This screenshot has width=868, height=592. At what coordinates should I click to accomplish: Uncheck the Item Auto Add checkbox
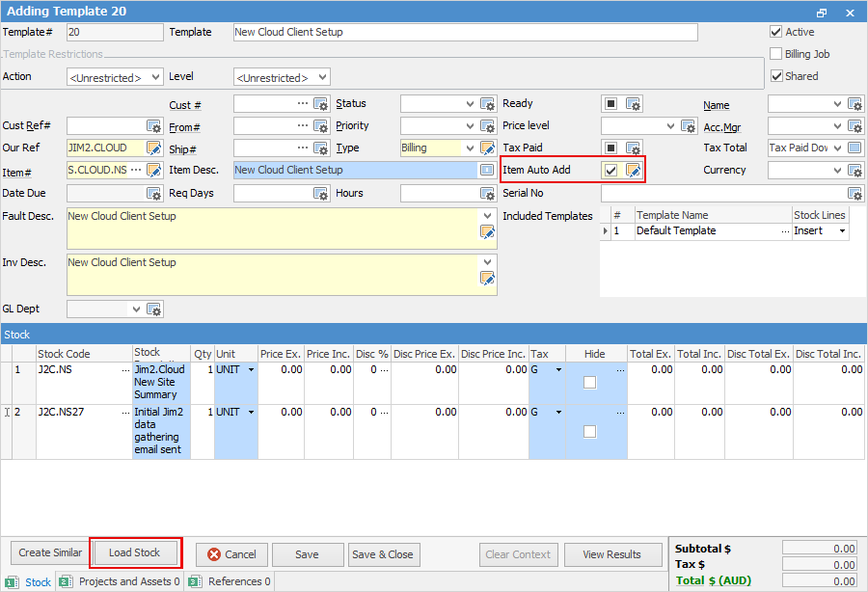click(610, 170)
